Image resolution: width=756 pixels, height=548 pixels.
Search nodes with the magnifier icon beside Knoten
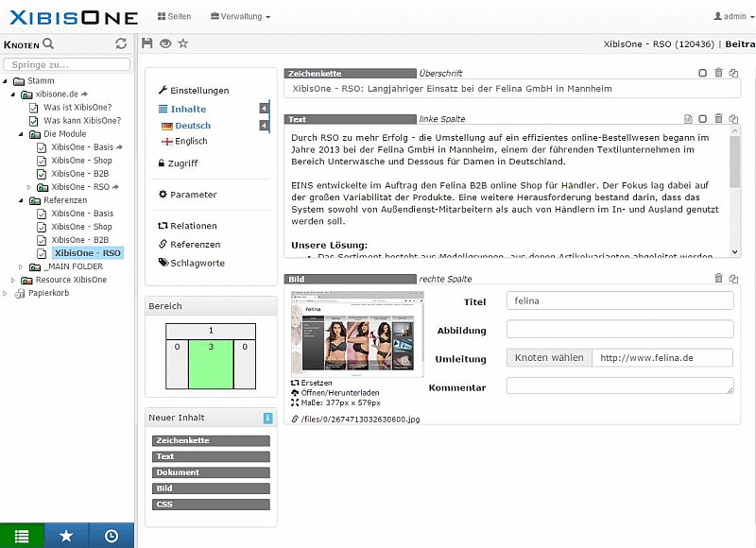coord(48,43)
